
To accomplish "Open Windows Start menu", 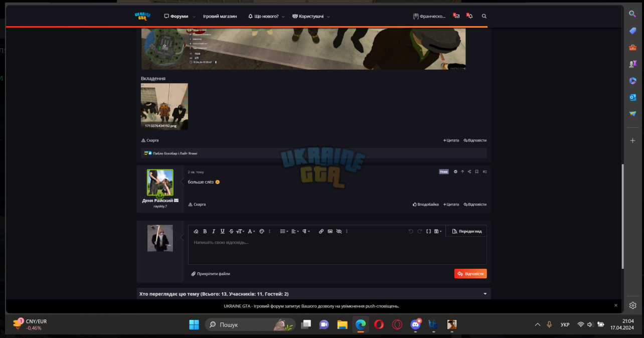I will pyautogui.click(x=194, y=324).
